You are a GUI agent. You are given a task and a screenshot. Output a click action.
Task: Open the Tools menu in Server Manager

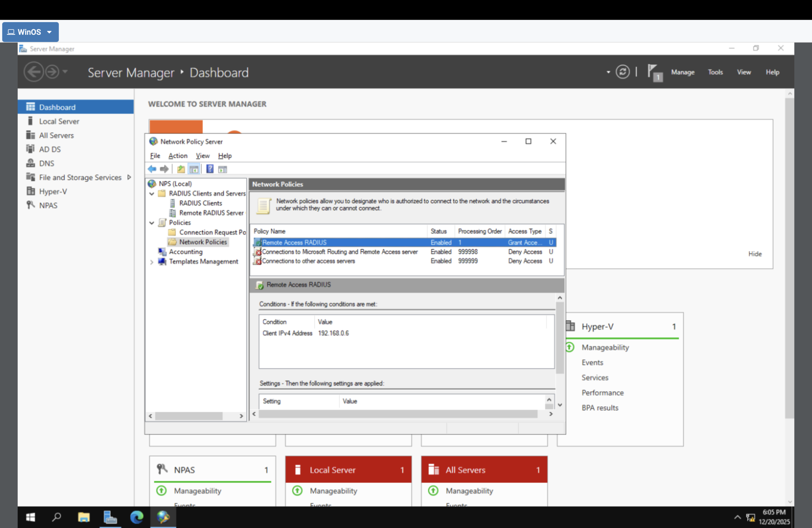coord(715,72)
